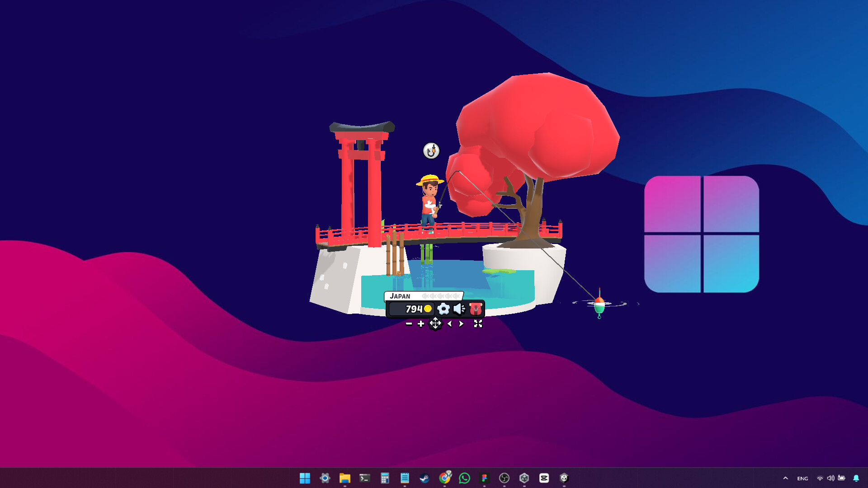868x488 pixels.
Task: Switch to Chrome in the taskbar
Action: pos(445,478)
